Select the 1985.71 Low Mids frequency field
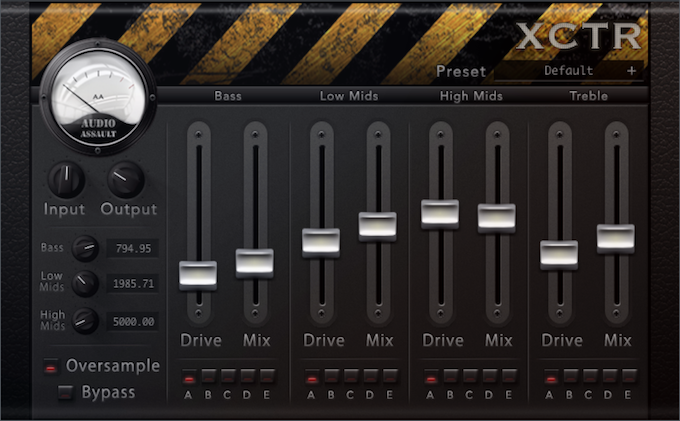This screenshot has width=680, height=421. [133, 284]
